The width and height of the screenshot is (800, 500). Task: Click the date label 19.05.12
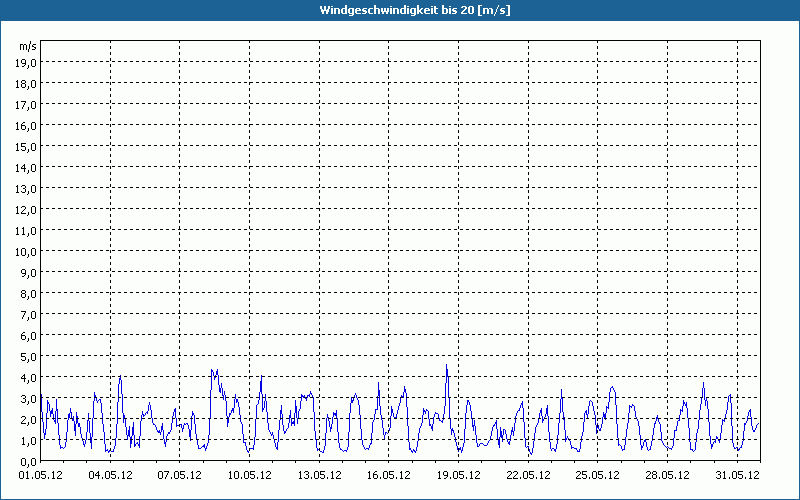(459, 476)
